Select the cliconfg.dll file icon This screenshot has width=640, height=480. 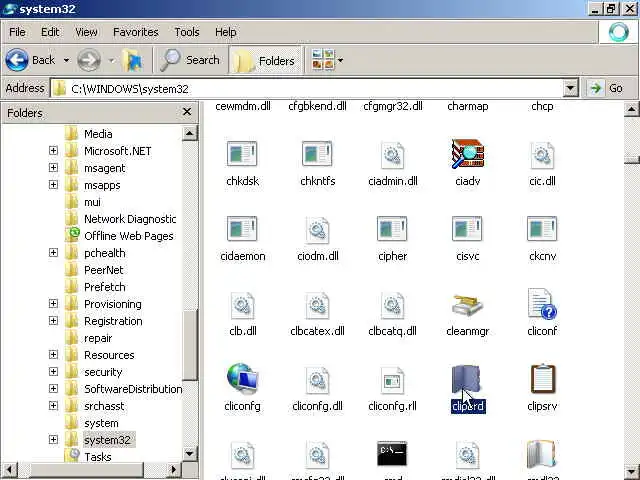317,380
